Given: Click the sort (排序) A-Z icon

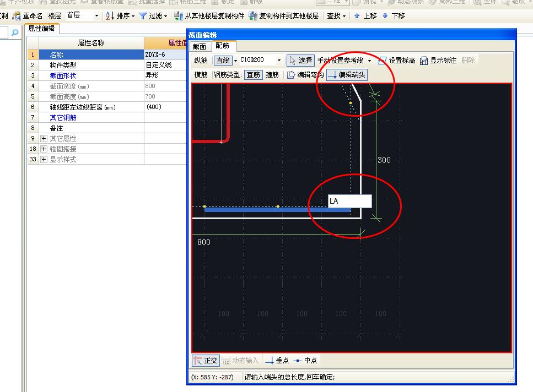Looking at the screenshot, I should 110,15.
